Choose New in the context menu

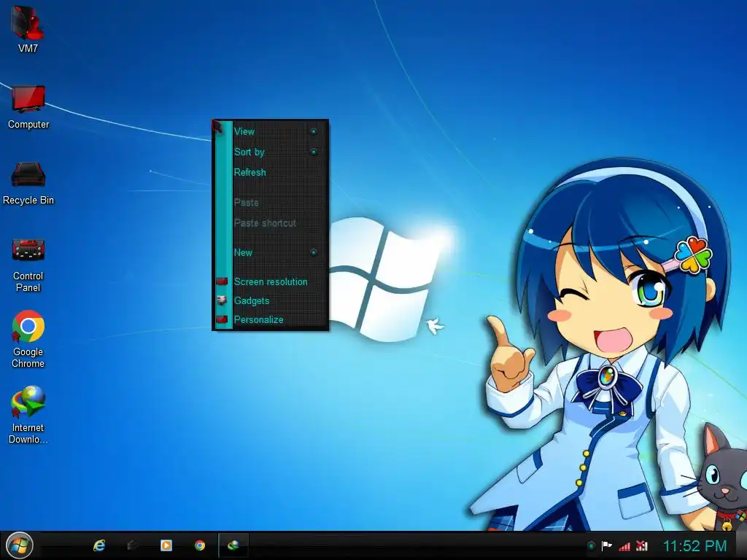point(271,252)
